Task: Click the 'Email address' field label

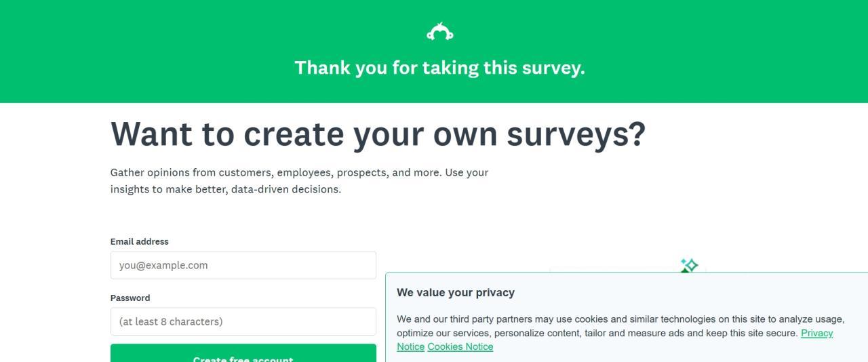Action: [140, 241]
